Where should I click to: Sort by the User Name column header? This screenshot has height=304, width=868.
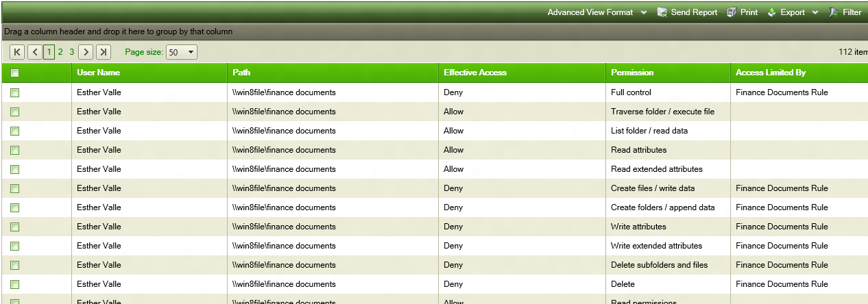[x=99, y=73]
